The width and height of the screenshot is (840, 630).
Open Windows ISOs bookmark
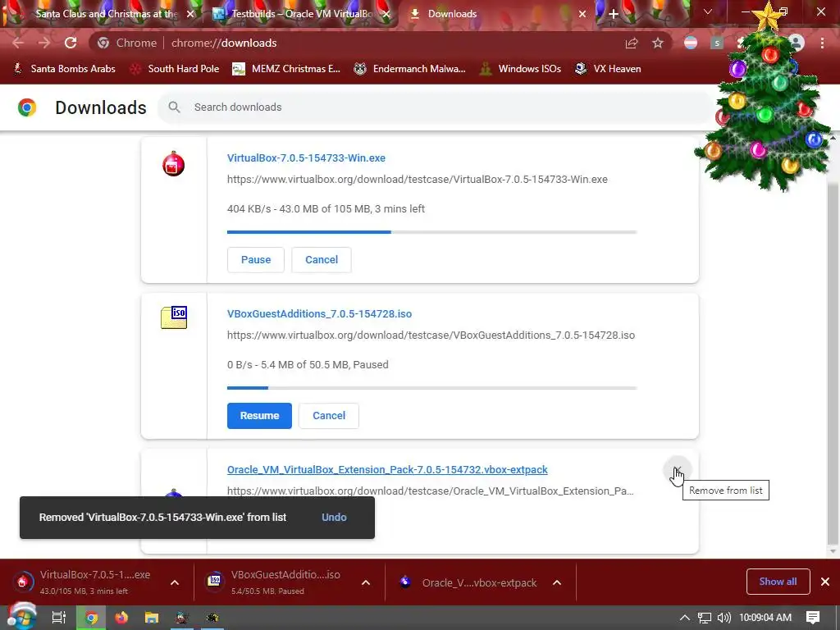(x=520, y=69)
